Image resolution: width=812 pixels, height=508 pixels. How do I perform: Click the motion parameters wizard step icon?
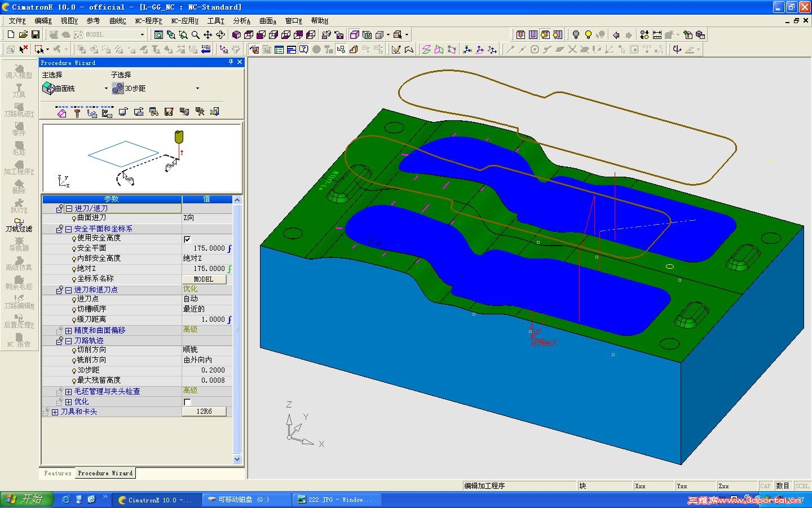[92, 112]
